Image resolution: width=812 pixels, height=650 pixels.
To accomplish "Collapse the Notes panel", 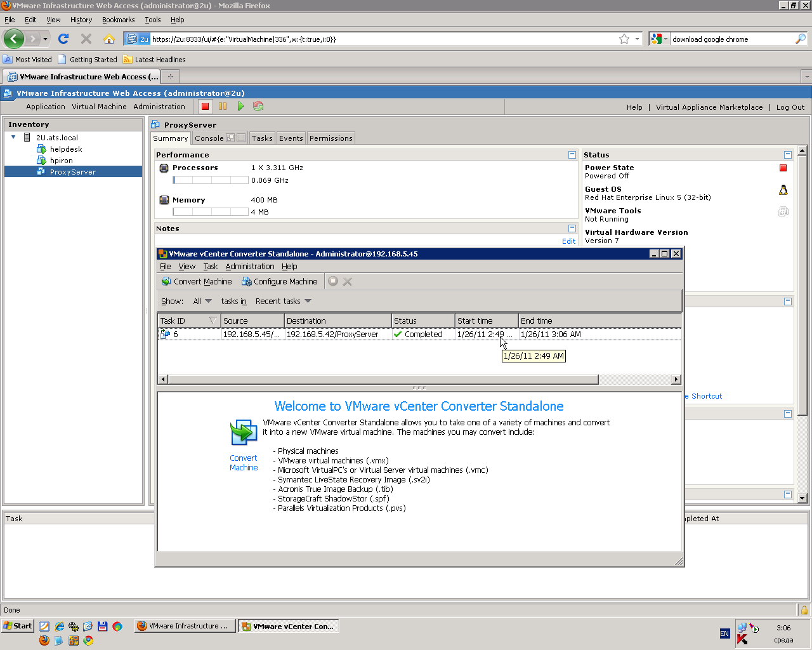I will [572, 229].
